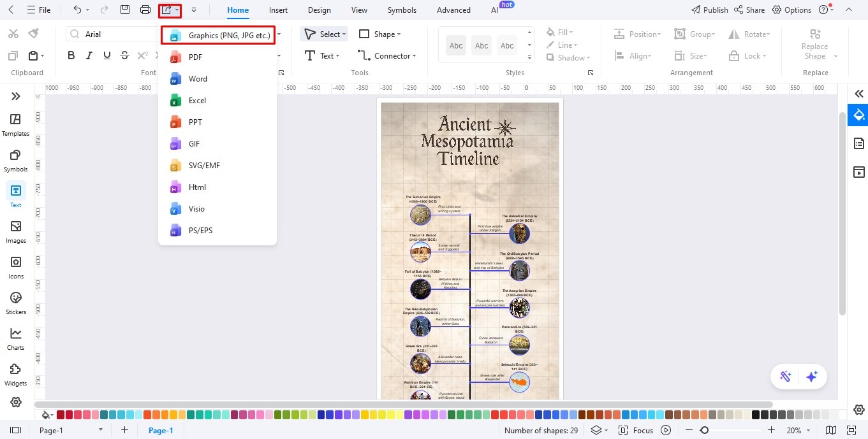Choose PDF export option
Viewport: 868px width, 439px height.
pyautogui.click(x=217, y=57)
